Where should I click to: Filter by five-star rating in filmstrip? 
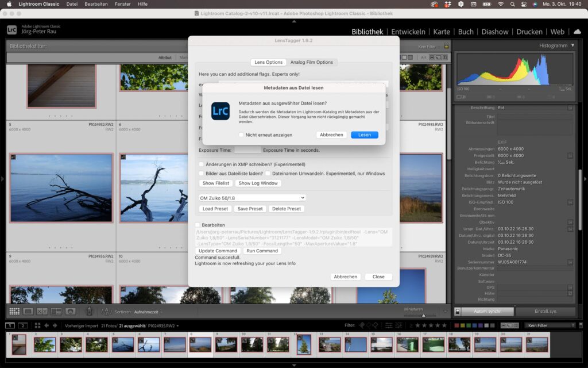(444, 325)
